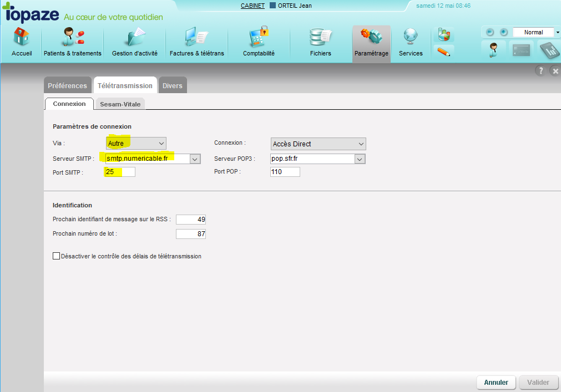Click the Port SMTP input field
Image resolution: width=561 pixels, height=392 pixels.
120,172
